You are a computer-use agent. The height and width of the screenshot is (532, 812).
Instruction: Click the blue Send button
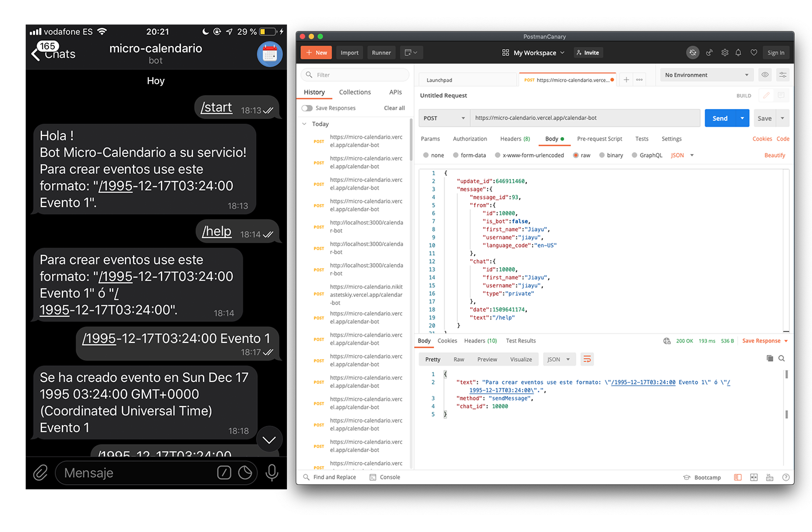tap(720, 118)
